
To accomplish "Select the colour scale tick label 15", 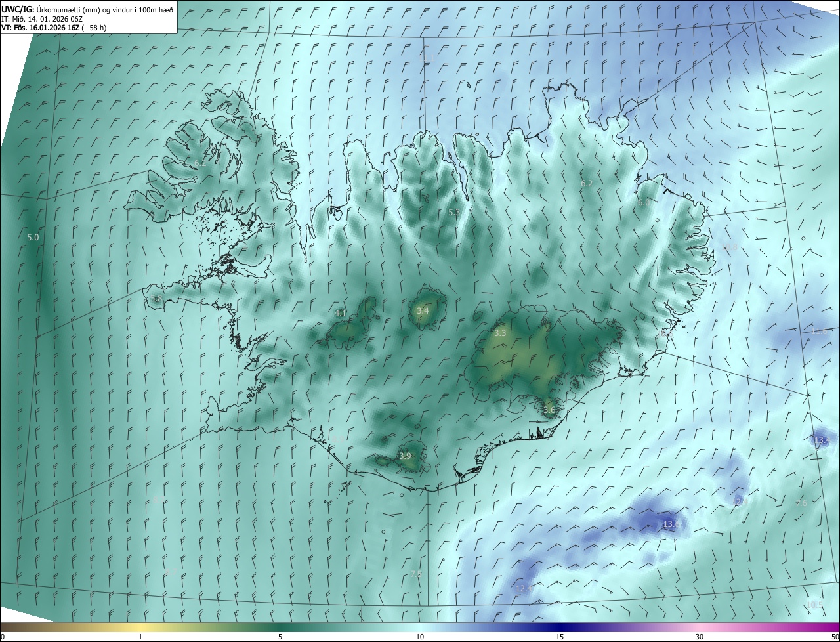I will point(560,637).
